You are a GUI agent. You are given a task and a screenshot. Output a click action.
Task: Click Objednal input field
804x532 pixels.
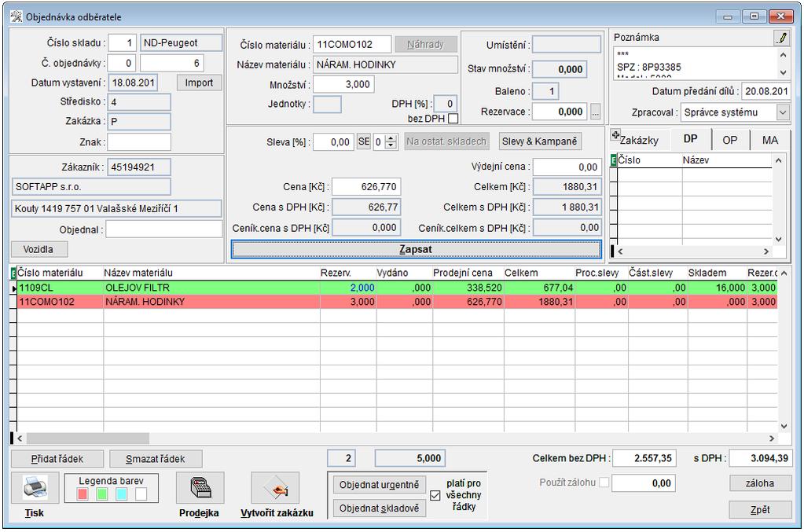tap(163, 229)
